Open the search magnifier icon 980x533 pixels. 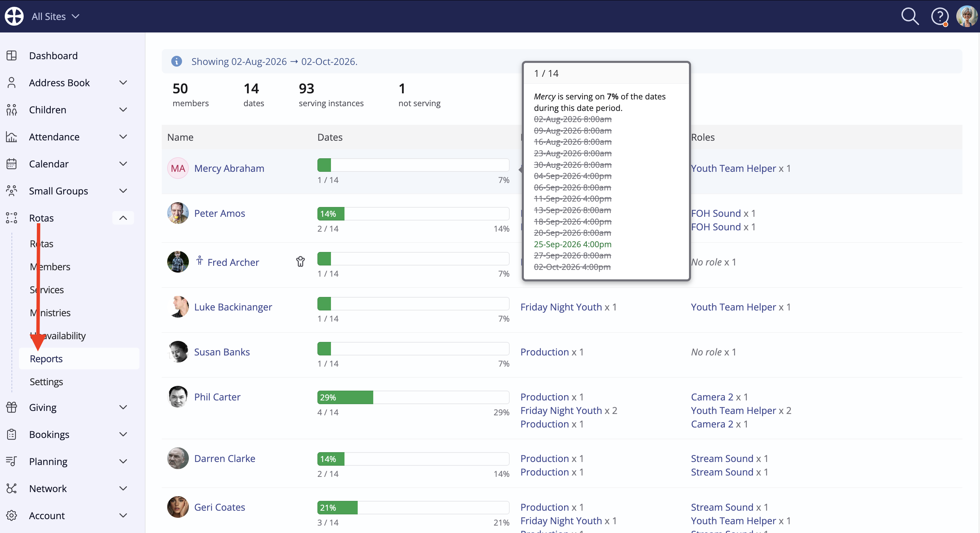(910, 16)
